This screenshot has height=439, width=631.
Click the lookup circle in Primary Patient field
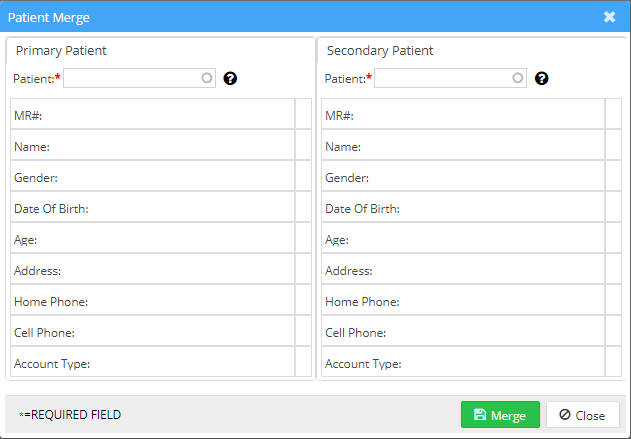207,77
